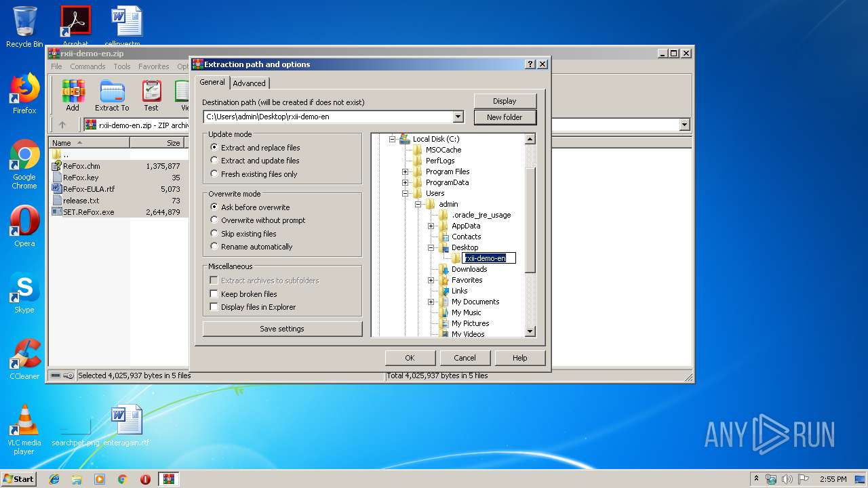
Task: Click the Extract To toolbar icon
Action: 112,95
